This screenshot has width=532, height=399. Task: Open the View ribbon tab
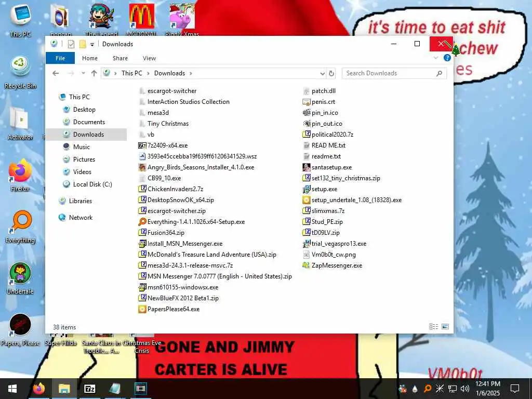pos(149,58)
